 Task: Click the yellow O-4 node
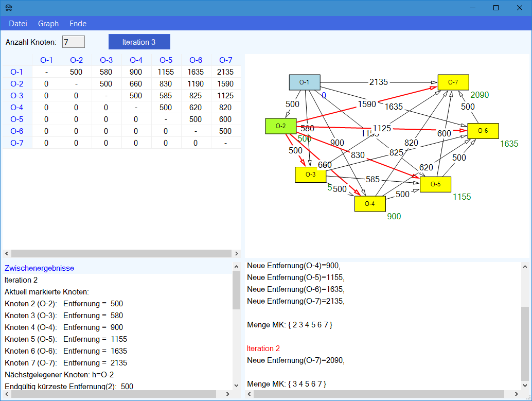(370, 204)
